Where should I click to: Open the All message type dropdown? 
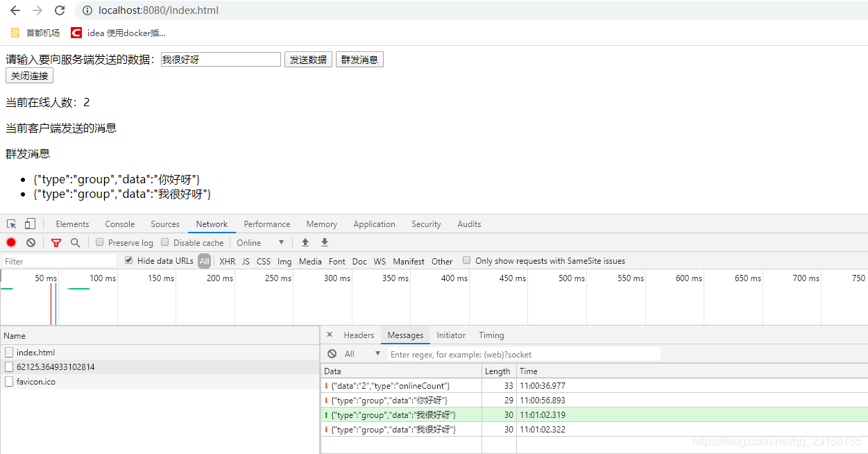coord(363,354)
